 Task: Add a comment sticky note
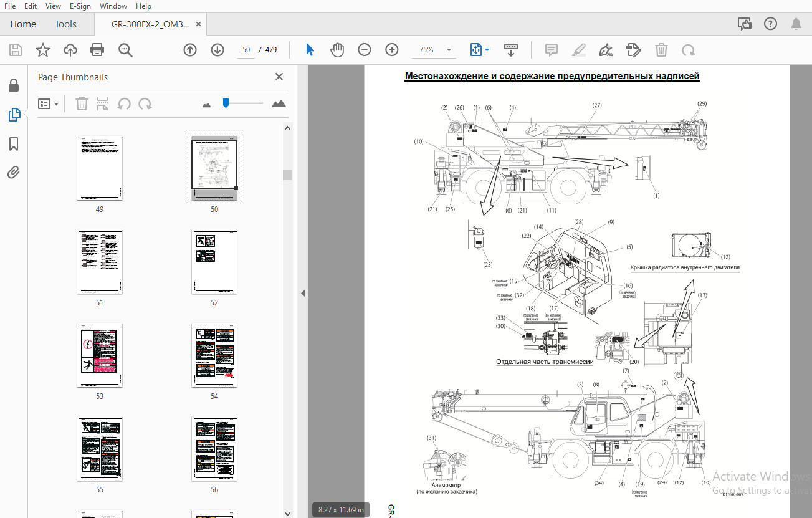pyautogui.click(x=551, y=50)
